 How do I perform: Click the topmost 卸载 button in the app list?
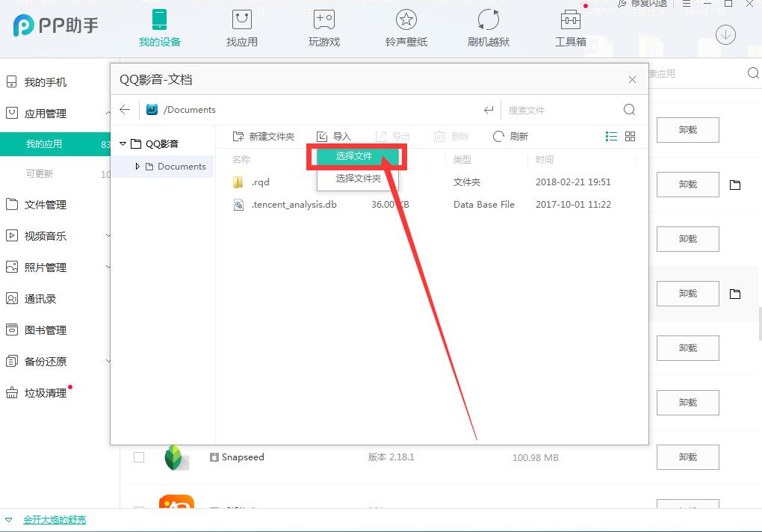pos(687,130)
